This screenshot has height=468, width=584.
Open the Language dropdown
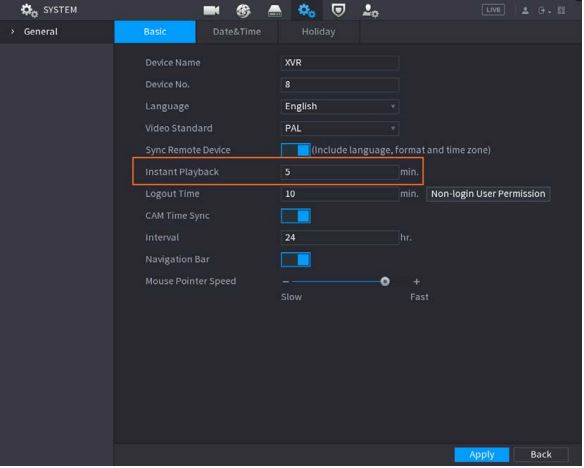tap(340, 106)
